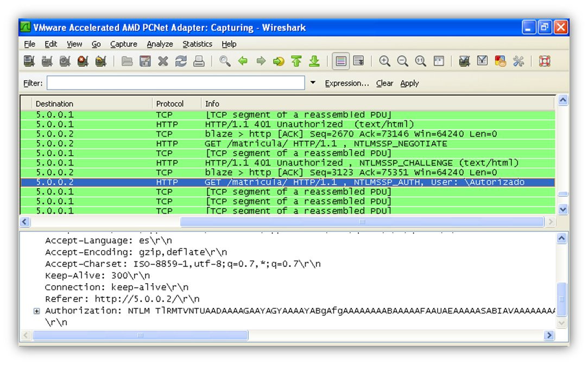Print packets printer icon
The height and width of the screenshot is (365, 588).
click(x=199, y=61)
